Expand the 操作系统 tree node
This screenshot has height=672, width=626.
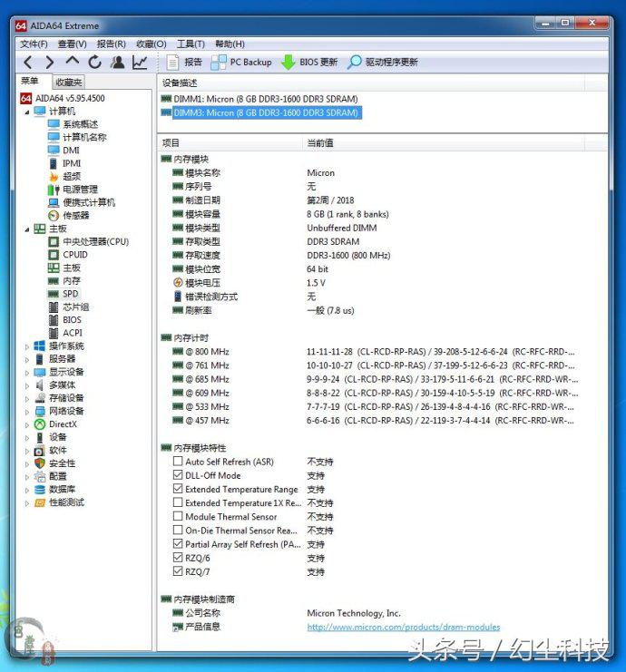click(x=27, y=346)
